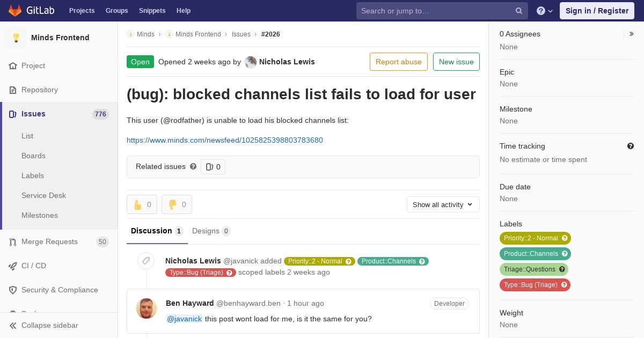
Task: Switch to the Designs tab
Action: (211, 231)
